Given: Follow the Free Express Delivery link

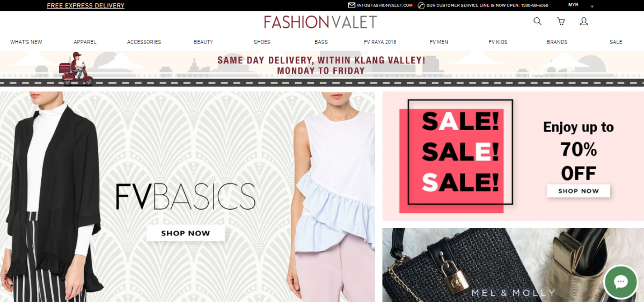Looking at the screenshot, I should click(x=85, y=5).
